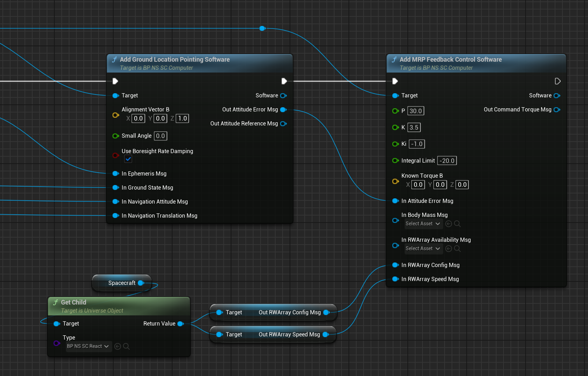Open the In RWArray Availability Msg Select Asset dropdown

(423, 248)
